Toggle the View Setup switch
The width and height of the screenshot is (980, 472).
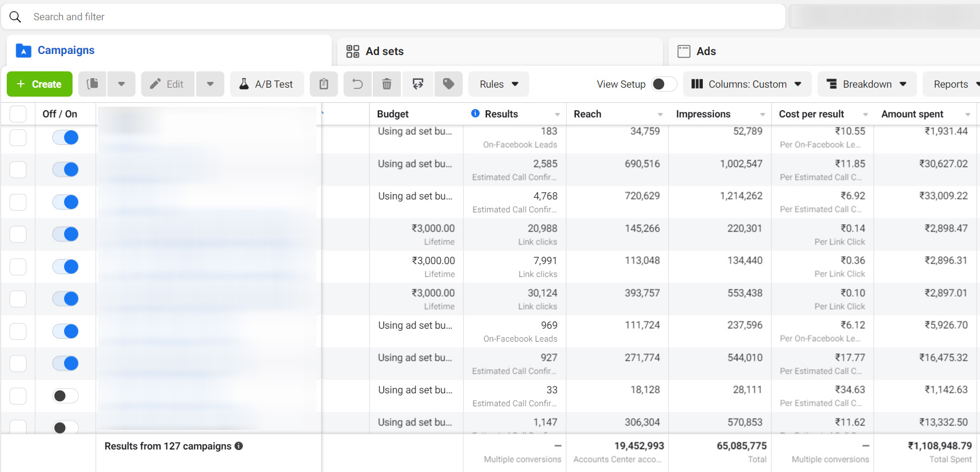point(664,84)
